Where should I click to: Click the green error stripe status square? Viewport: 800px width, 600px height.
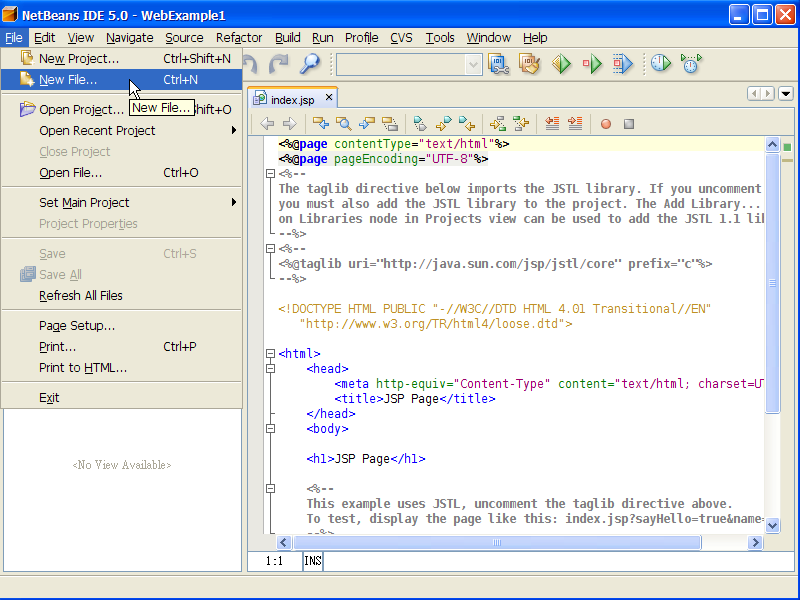pyautogui.click(x=787, y=147)
